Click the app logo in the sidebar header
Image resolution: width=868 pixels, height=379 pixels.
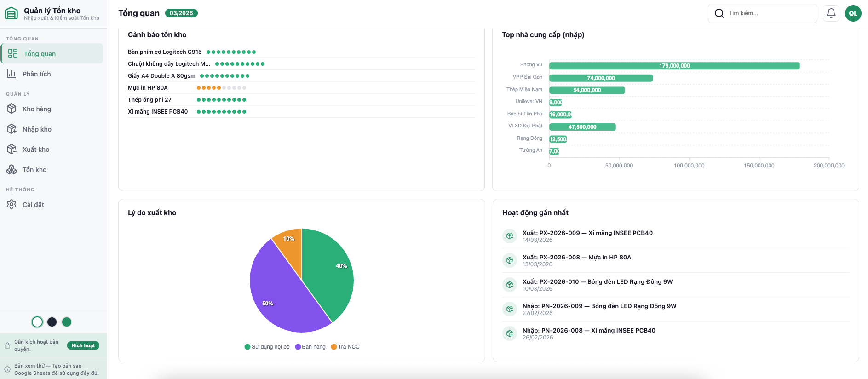click(11, 13)
